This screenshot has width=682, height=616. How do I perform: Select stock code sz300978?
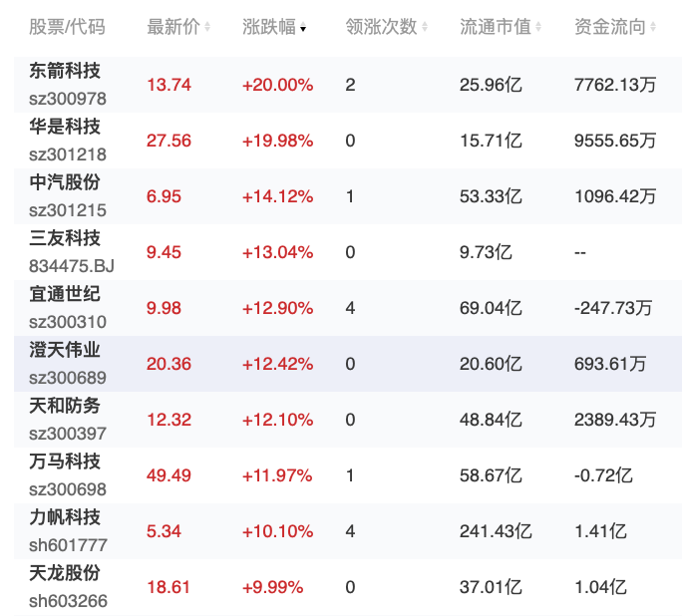point(68,99)
